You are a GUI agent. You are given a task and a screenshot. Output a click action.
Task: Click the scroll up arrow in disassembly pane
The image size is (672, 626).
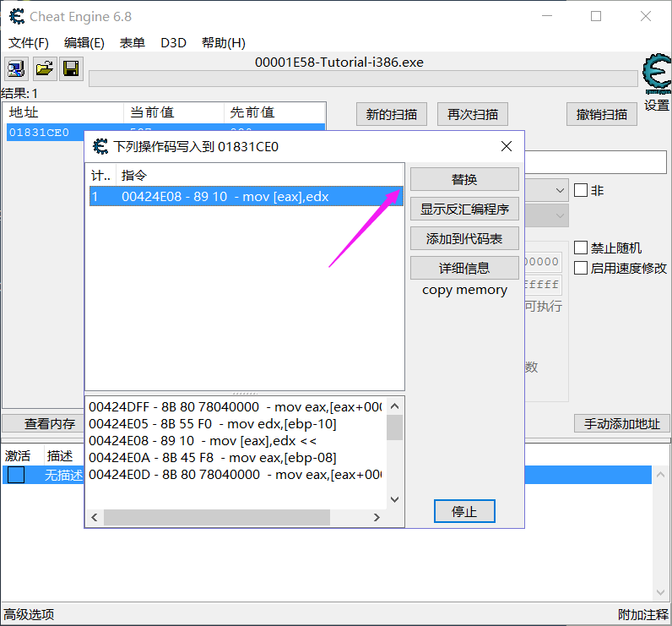395,406
